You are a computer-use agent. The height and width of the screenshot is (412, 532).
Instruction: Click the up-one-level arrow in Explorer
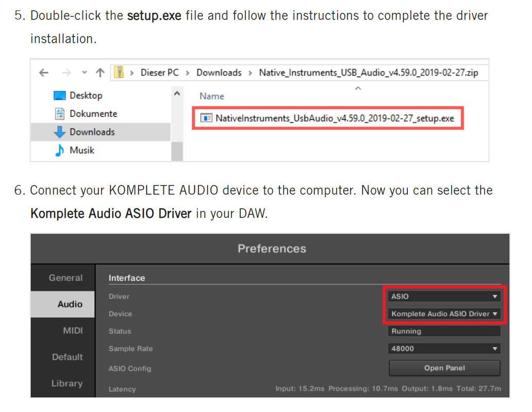[x=100, y=73]
